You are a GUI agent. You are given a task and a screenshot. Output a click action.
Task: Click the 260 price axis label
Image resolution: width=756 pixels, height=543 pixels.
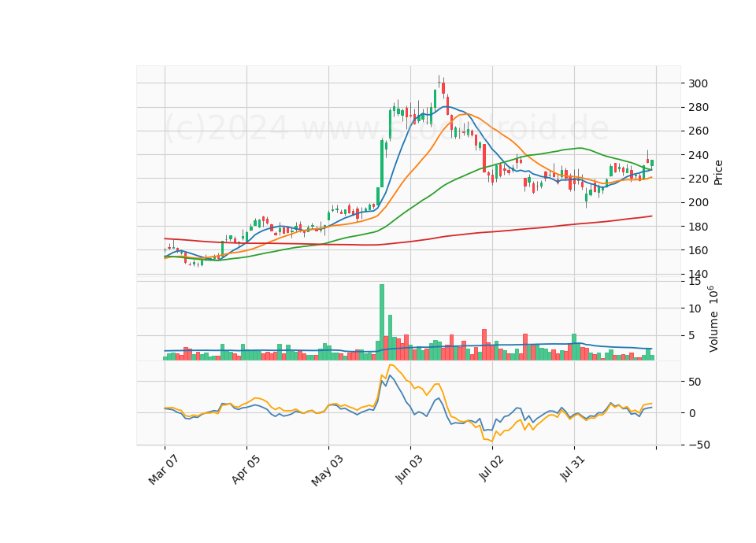[699, 131]
